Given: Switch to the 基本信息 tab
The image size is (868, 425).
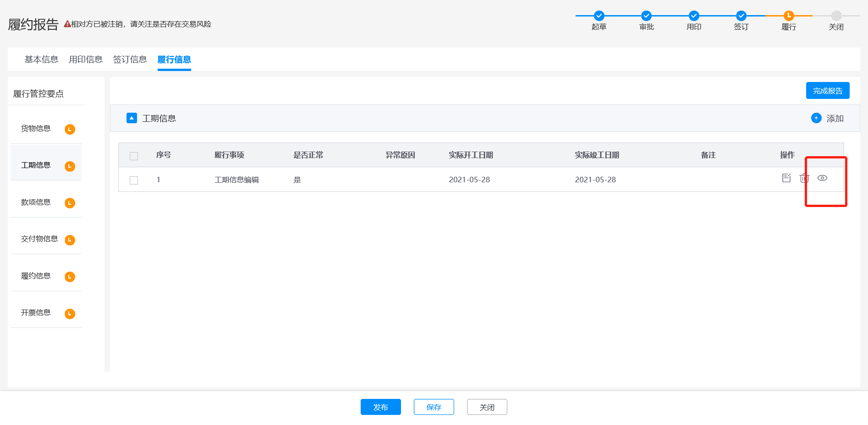Looking at the screenshot, I should [x=41, y=60].
